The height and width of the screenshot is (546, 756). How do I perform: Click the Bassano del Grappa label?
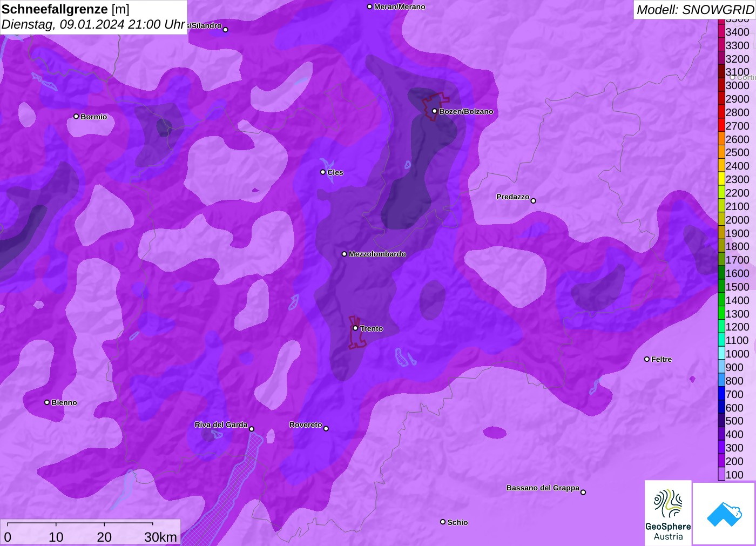coord(543,488)
